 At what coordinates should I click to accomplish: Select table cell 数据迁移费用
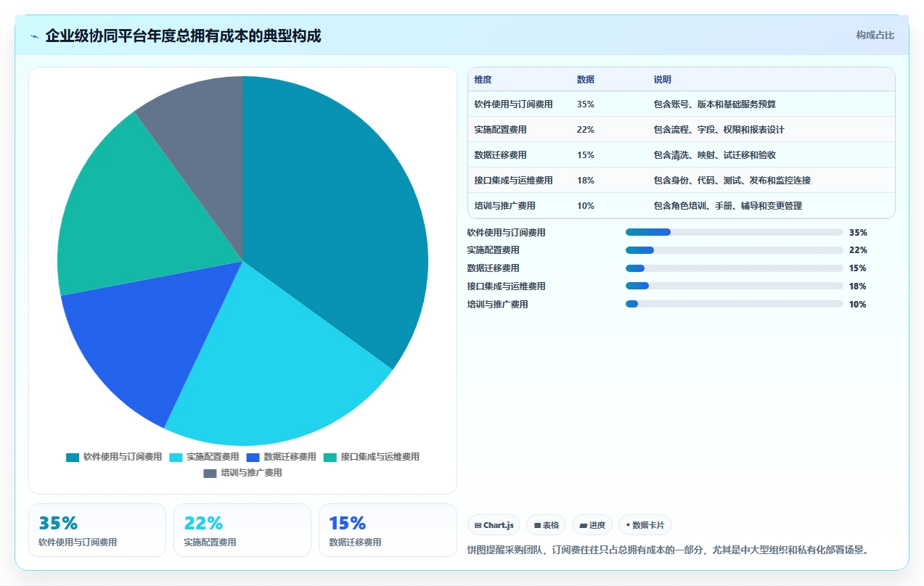(500, 155)
